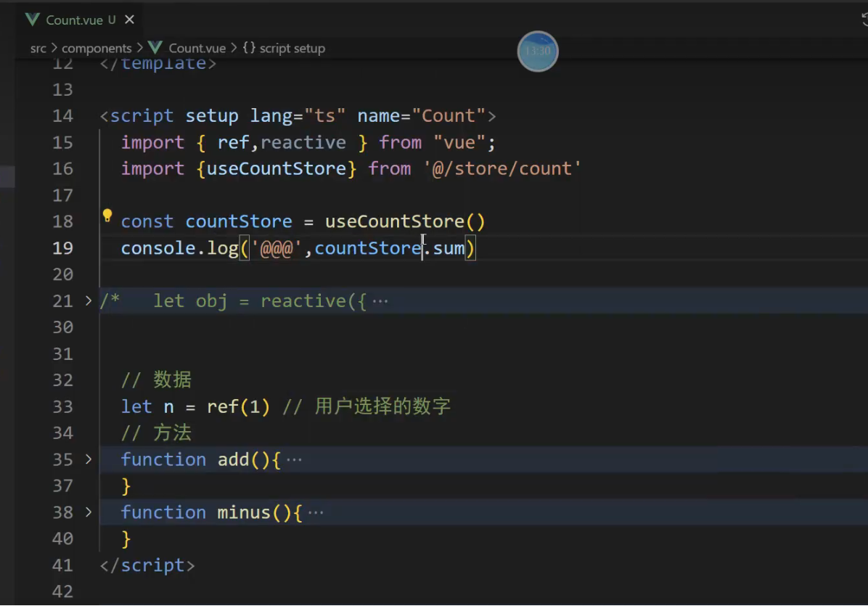Click the closing </script> tag
Image resolution: width=868 pixels, height=606 pixels.
pyautogui.click(x=147, y=565)
